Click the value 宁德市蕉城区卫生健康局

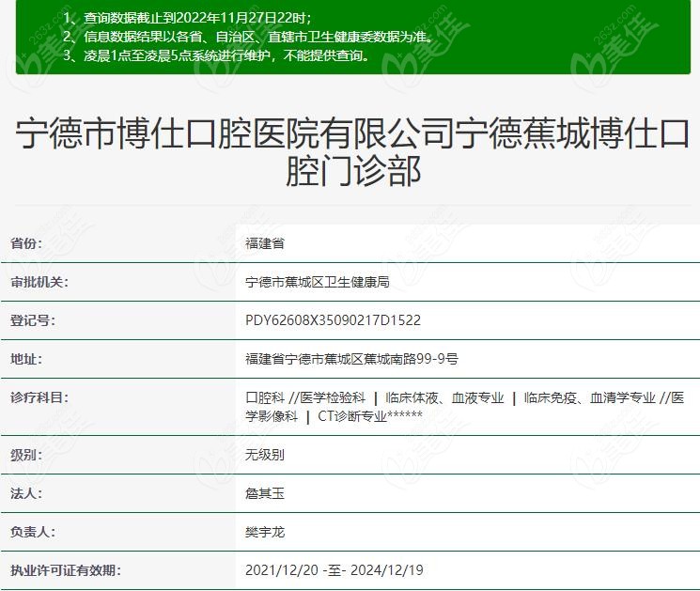pos(317,282)
